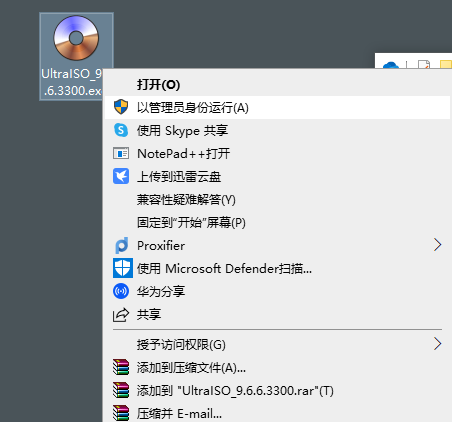
Task: Click the administrator shield icon
Action: pyautogui.click(x=121, y=107)
